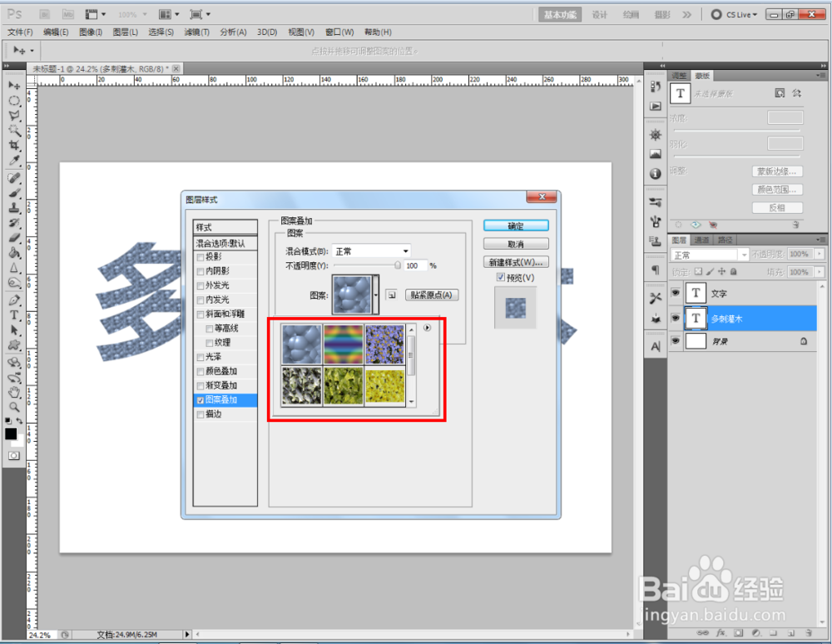Enable the 外发光 outer glow checkbox

[x=201, y=286]
